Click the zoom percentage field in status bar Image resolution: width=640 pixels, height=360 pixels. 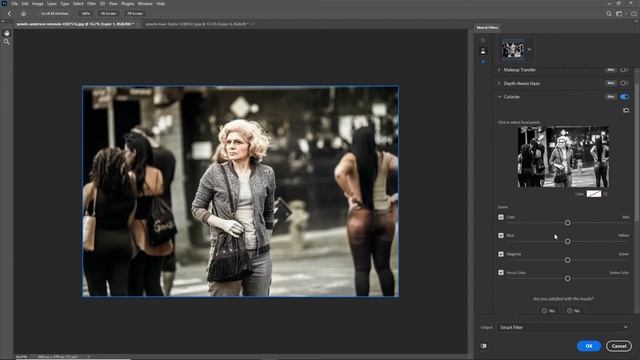(22, 357)
